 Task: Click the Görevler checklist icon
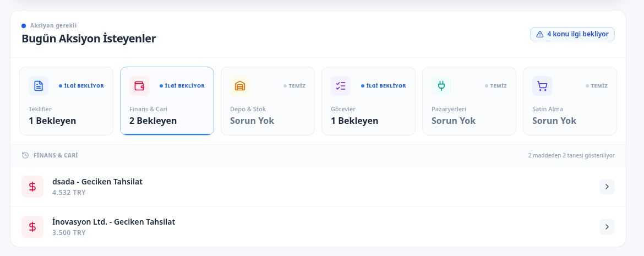point(341,86)
